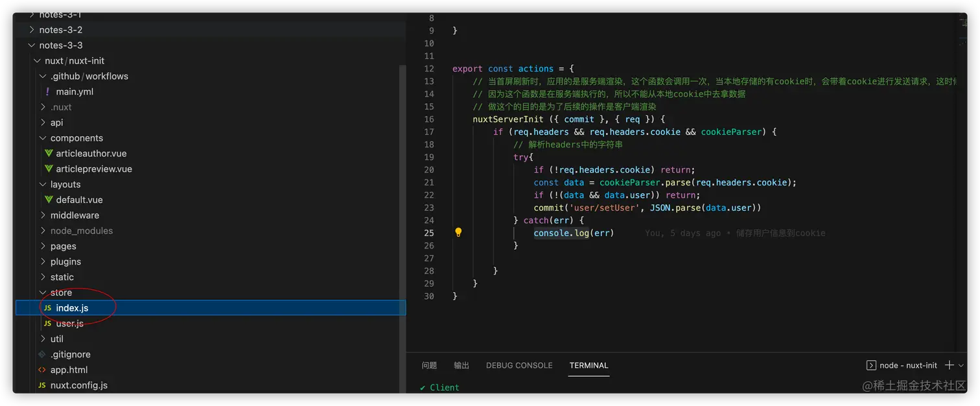Click line number 12 in the gutter
The height and width of the screenshot is (406, 980).
pos(428,69)
